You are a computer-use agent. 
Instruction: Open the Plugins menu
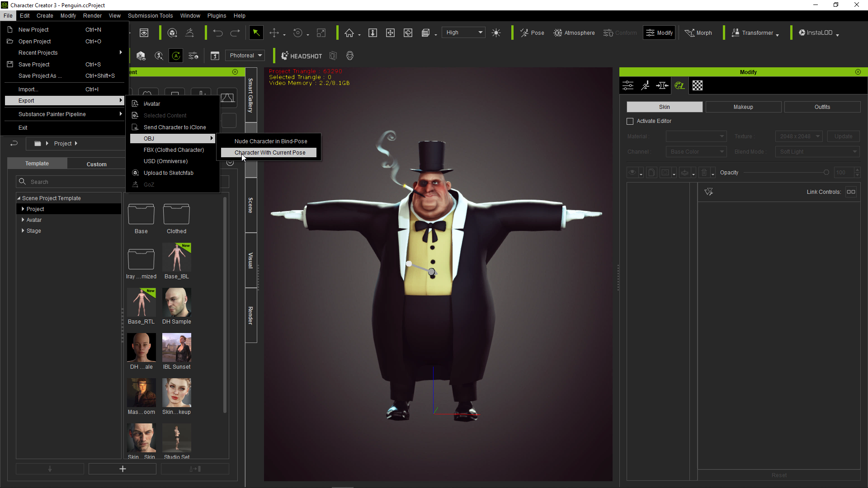tap(217, 16)
